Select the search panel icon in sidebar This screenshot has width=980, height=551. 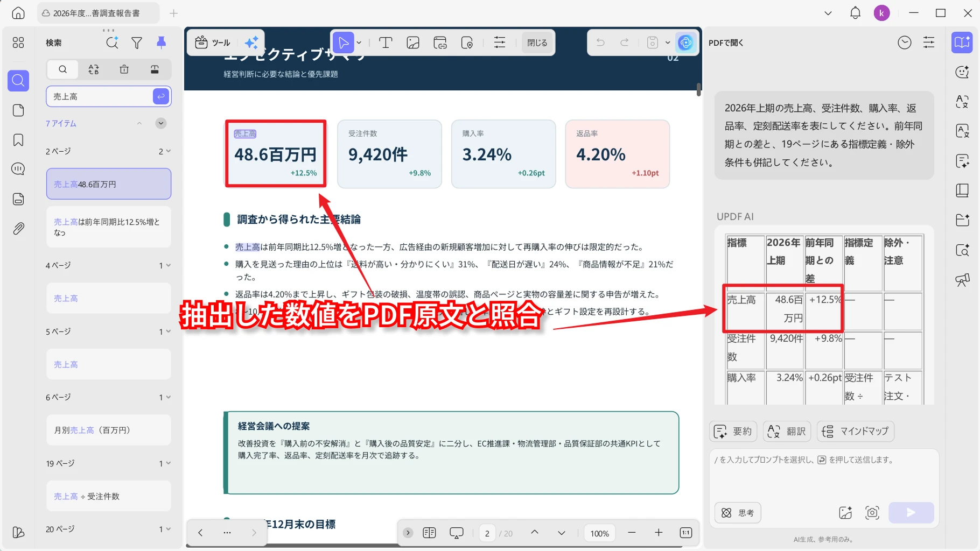click(x=18, y=81)
